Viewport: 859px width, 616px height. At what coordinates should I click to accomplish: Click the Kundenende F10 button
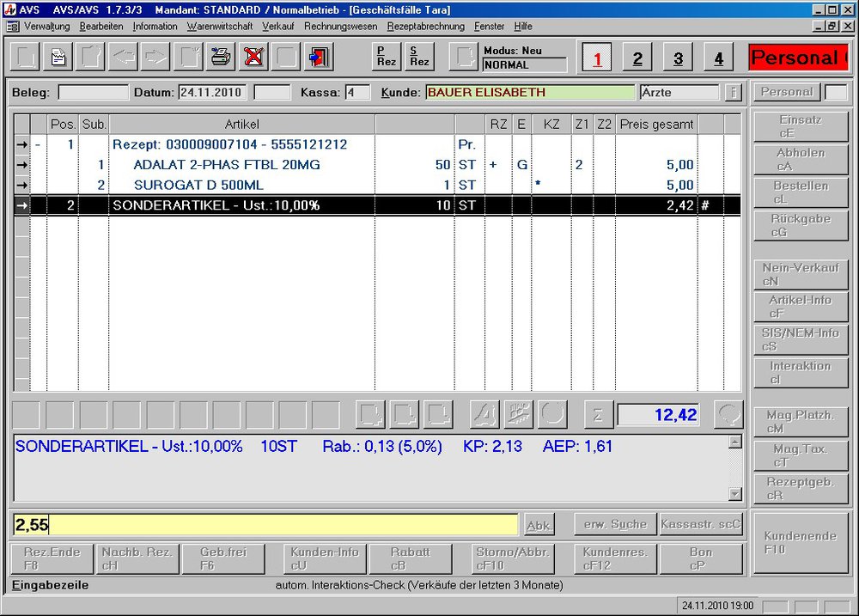(x=800, y=542)
